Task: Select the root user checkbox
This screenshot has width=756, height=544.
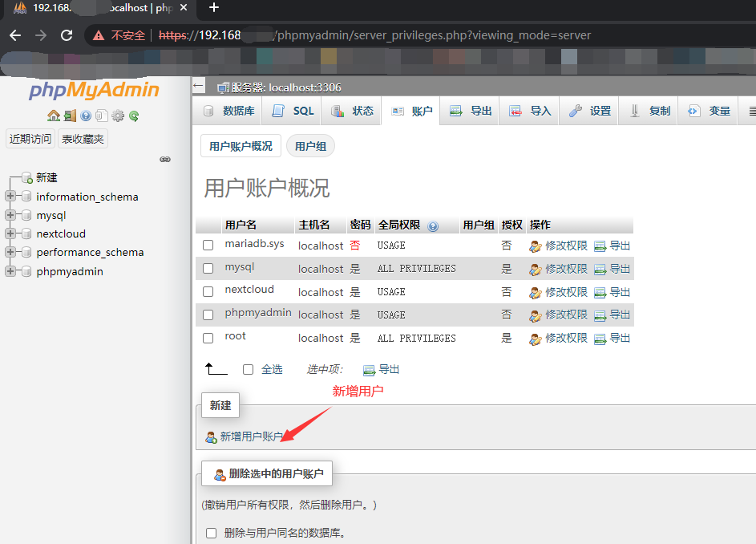Action: pyautogui.click(x=208, y=338)
